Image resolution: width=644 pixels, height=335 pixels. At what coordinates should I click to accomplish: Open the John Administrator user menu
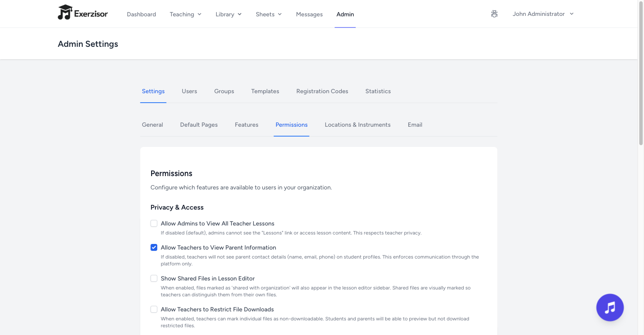click(543, 14)
